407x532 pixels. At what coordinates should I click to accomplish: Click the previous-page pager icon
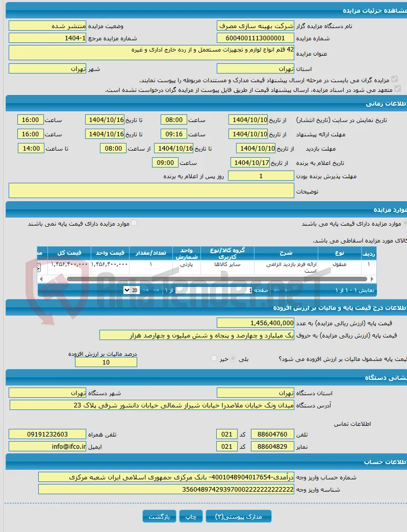tap(277, 290)
